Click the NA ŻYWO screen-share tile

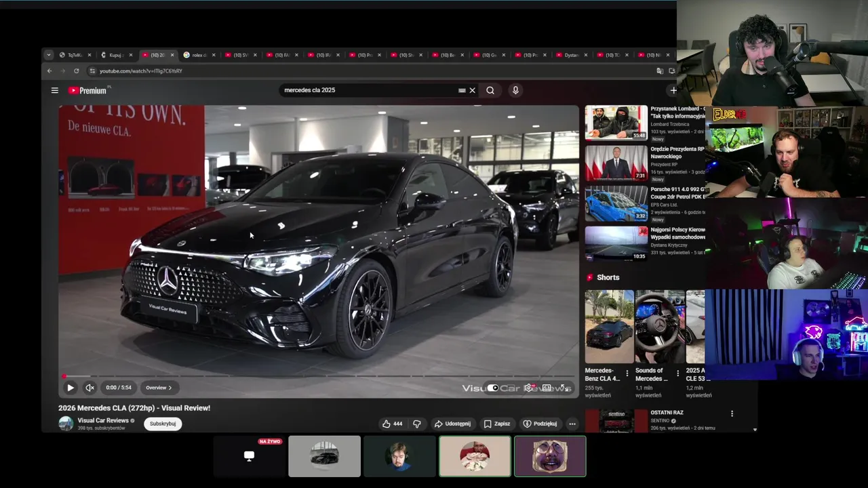click(x=249, y=456)
